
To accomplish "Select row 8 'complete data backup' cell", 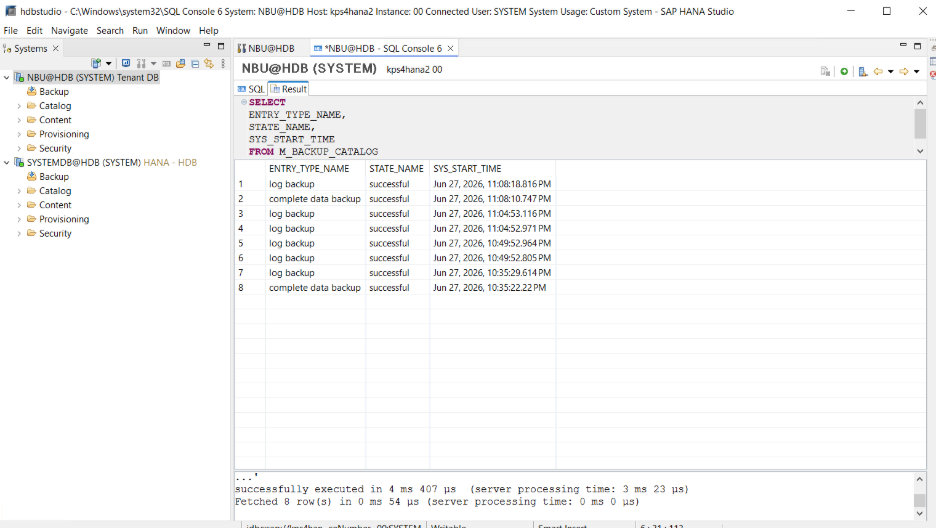I will 315,288.
